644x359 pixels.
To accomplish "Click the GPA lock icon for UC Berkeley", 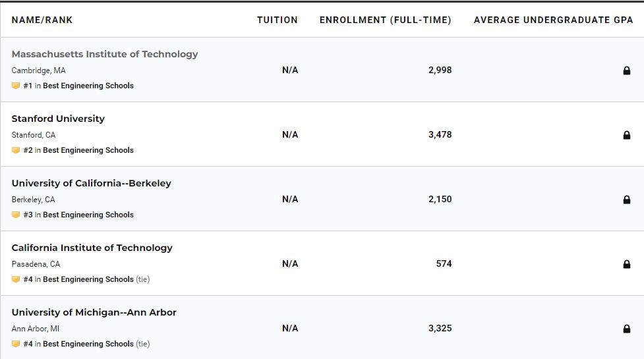I will pyautogui.click(x=627, y=200).
